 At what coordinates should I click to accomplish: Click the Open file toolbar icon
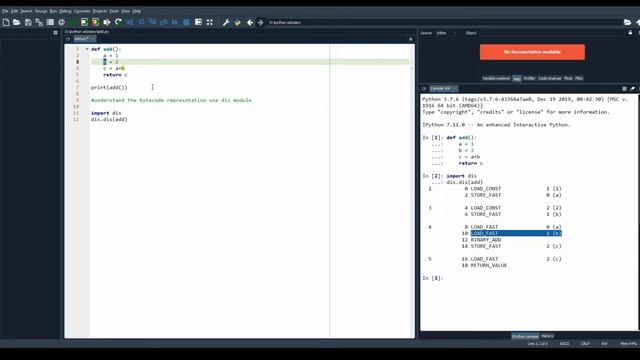point(17,22)
